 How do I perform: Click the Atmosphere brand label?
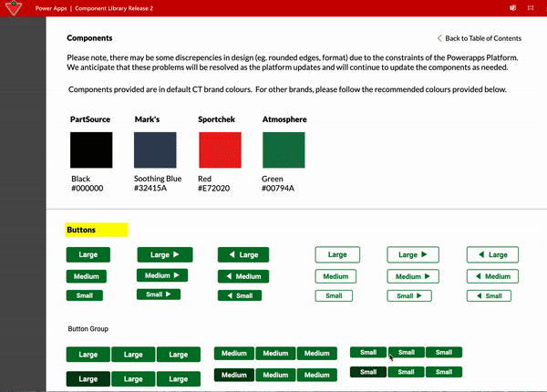(284, 119)
